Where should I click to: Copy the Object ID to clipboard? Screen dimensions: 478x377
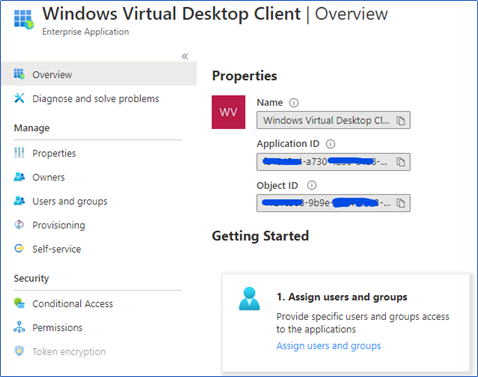(x=401, y=203)
